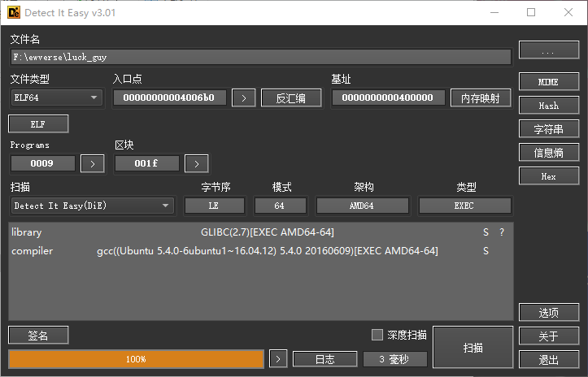Image resolution: width=588 pixels, height=377 pixels.
Task: Open the 选项 options button
Action: (x=549, y=313)
